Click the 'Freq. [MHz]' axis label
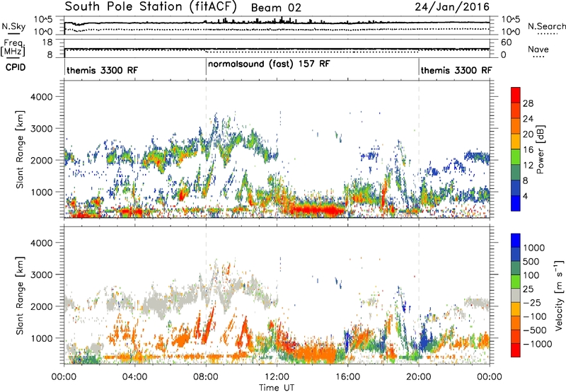 13,48
